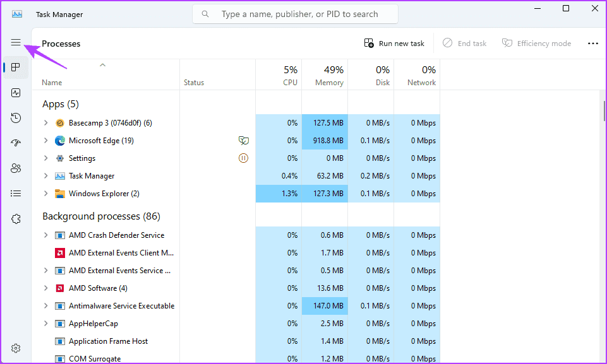Click the 1.3% CPU cell for Windows Explorer

[x=279, y=194]
